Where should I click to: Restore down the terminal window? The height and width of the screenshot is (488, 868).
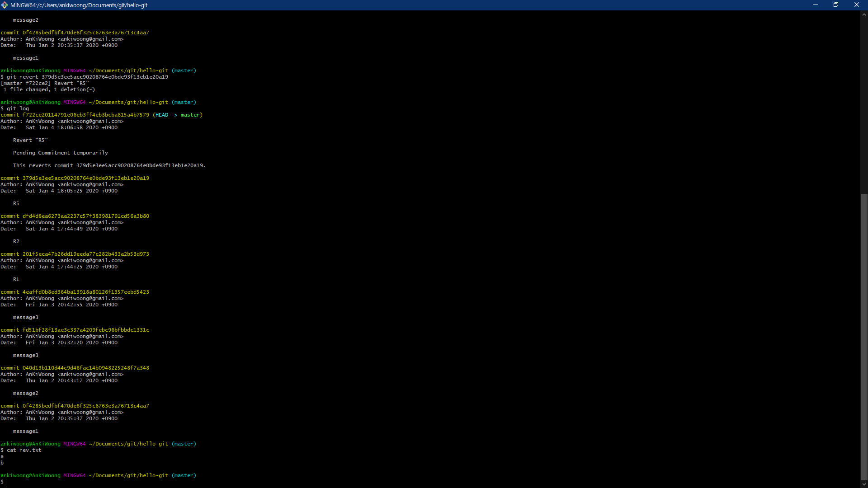(836, 5)
